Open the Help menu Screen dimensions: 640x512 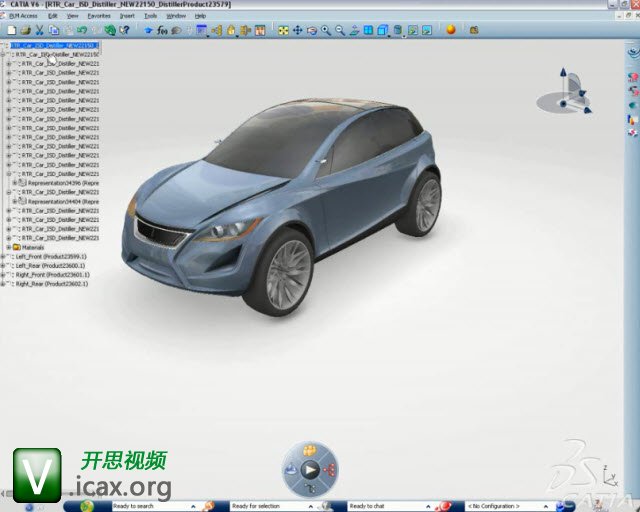point(200,16)
